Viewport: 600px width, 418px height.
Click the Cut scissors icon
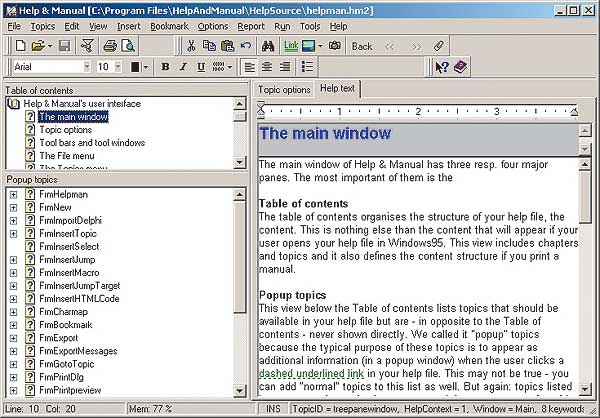tap(191, 46)
